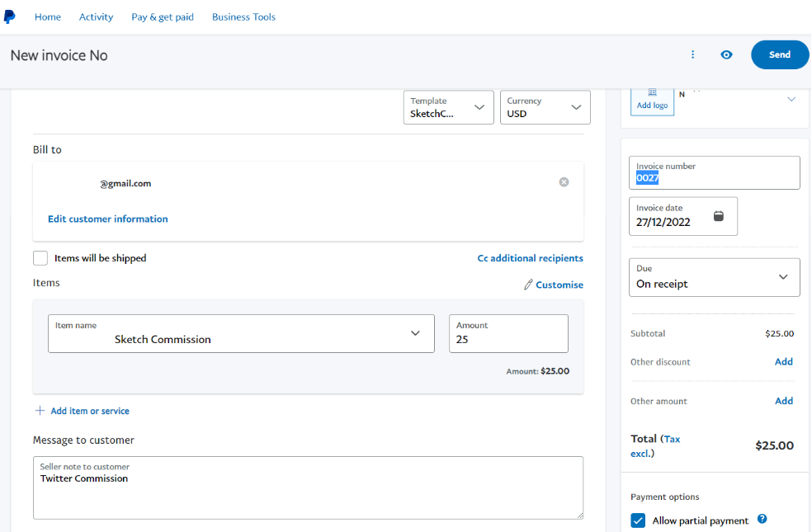Screen dimensions: 812x532
Task: Focus the Invoice number field
Action: tap(714, 173)
